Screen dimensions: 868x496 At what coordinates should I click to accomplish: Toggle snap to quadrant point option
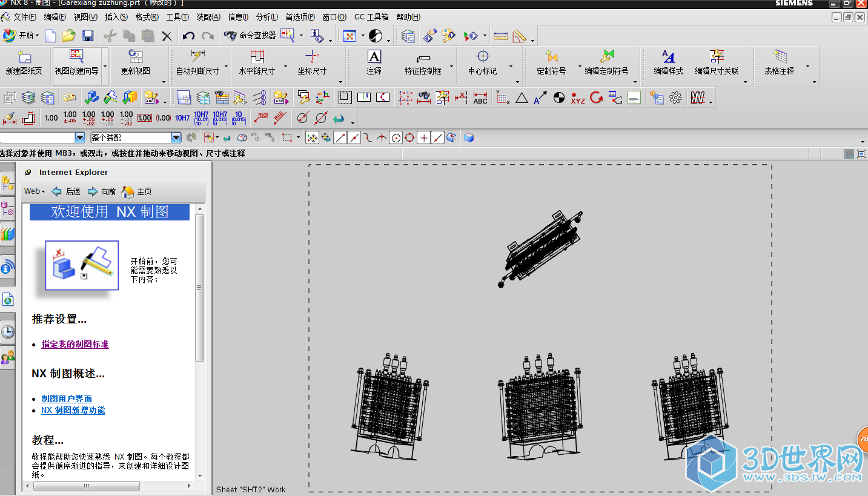pyautogui.click(x=409, y=138)
